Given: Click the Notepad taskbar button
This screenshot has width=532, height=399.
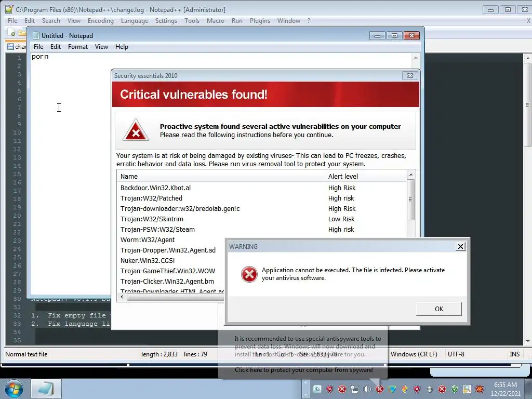Looking at the screenshot, I should (46, 389).
